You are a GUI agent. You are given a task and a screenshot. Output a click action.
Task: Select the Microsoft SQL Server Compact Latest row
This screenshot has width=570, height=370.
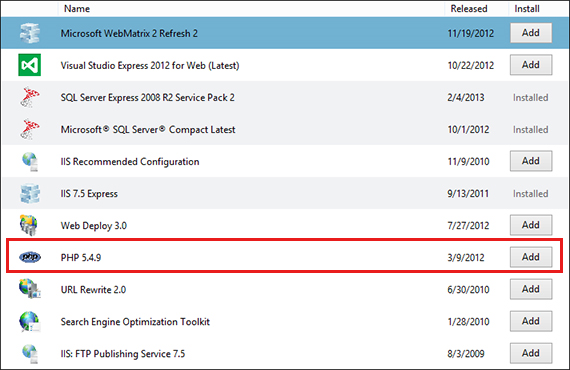click(285, 129)
